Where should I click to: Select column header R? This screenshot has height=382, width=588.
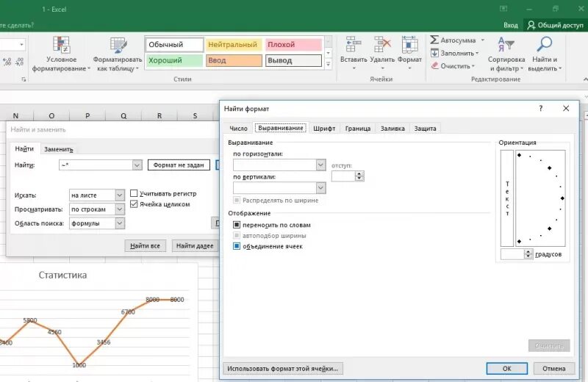click(x=159, y=115)
